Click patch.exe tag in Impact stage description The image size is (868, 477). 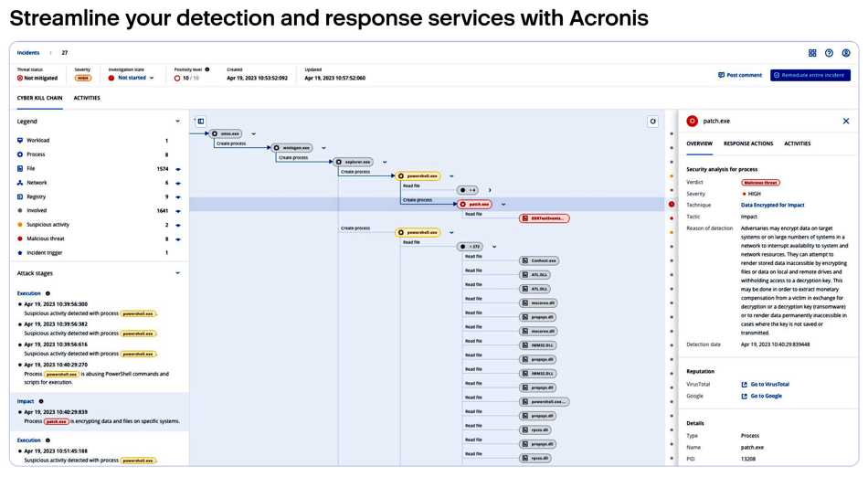57,421
